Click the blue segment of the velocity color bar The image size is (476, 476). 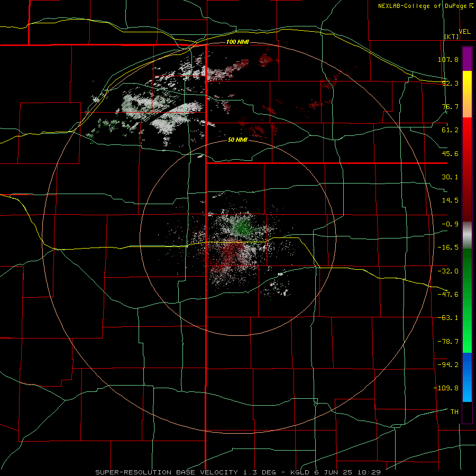point(467,377)
